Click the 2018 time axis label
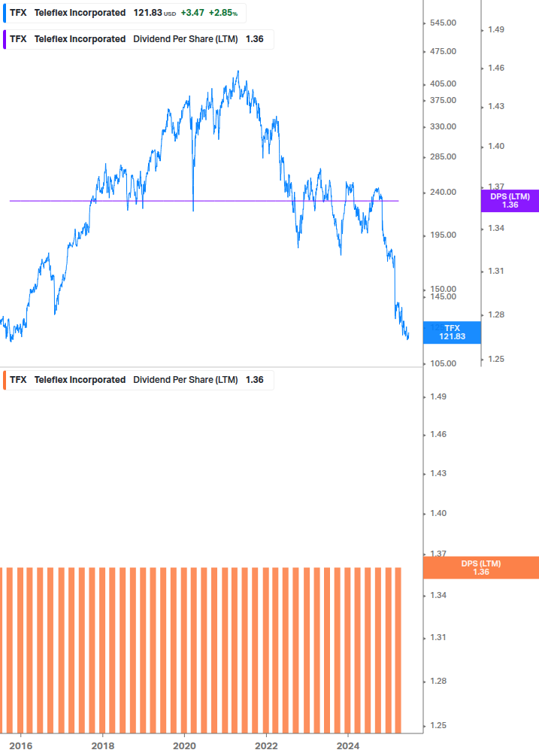 102,746
